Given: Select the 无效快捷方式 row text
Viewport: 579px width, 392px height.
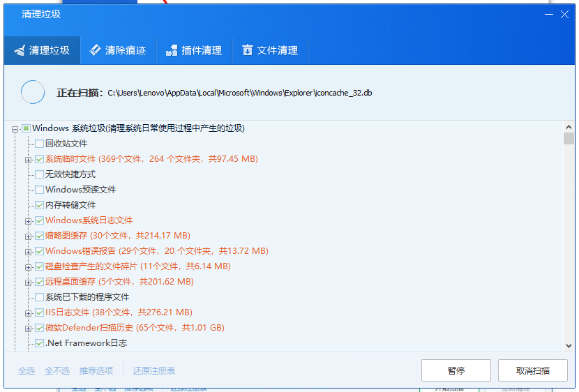Looking at the screenshot, I should coord(70,174).
